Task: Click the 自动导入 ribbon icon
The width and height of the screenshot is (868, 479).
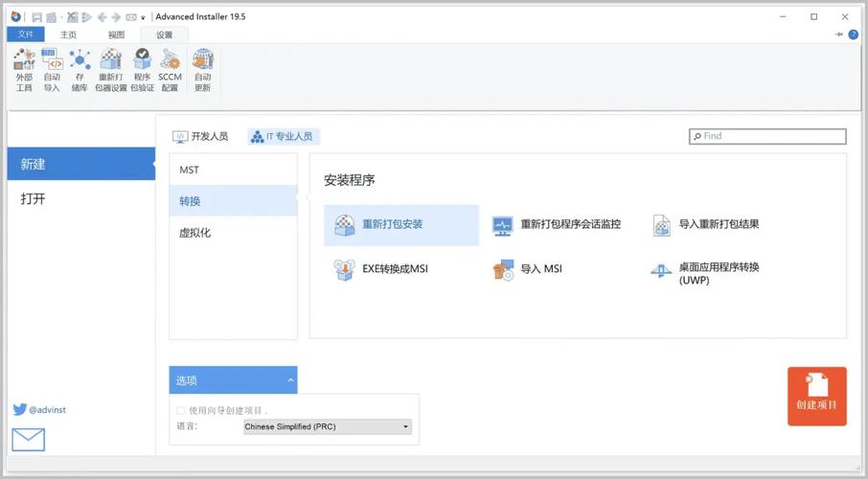Action: point(52,70)
